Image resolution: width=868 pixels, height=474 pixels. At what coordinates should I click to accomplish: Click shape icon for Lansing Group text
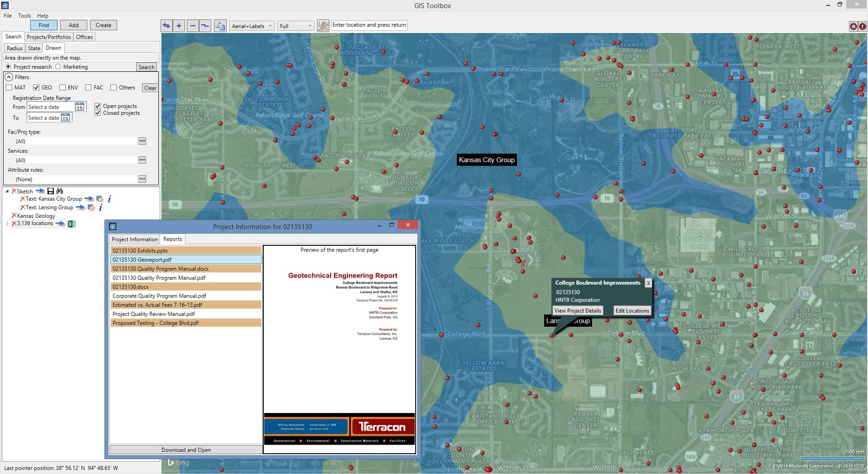tap(91, 207)
